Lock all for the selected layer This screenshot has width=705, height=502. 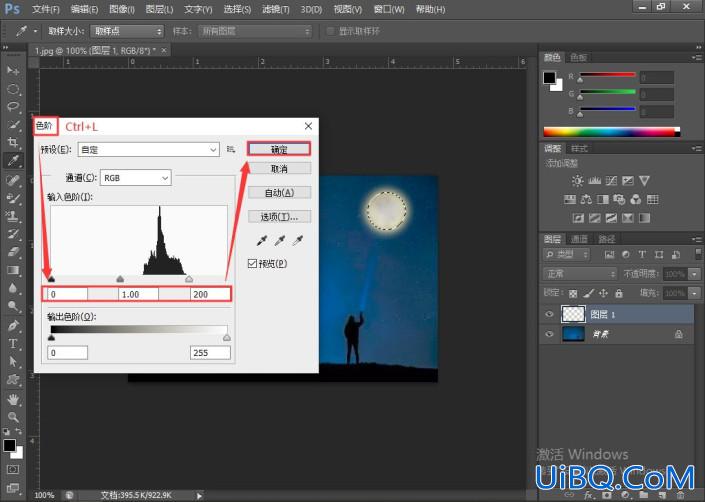click(619, 293)
